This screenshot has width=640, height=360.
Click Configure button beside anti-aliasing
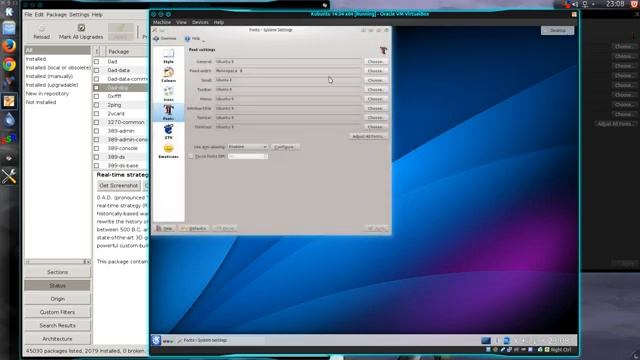coord(285,147)
